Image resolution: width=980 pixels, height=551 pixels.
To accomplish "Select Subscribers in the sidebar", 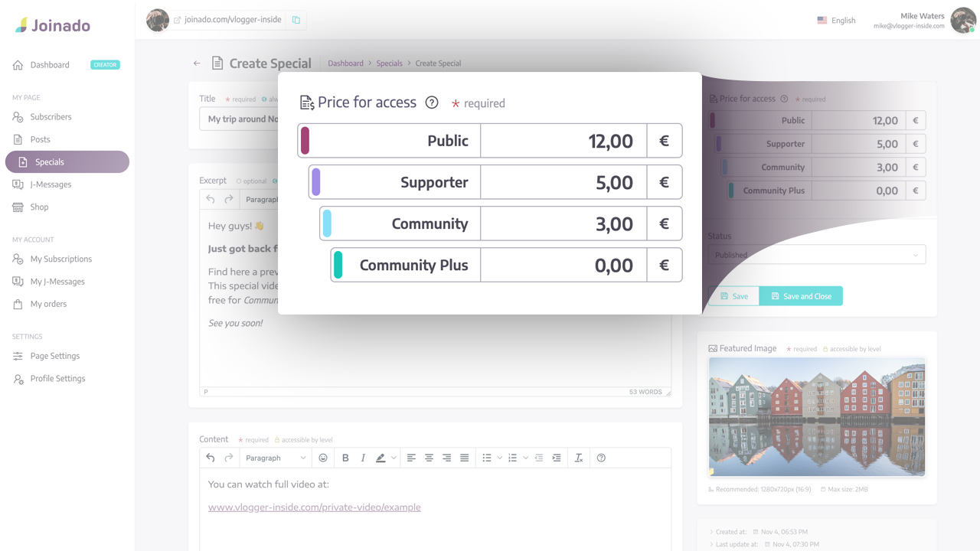I will point(51,116).
